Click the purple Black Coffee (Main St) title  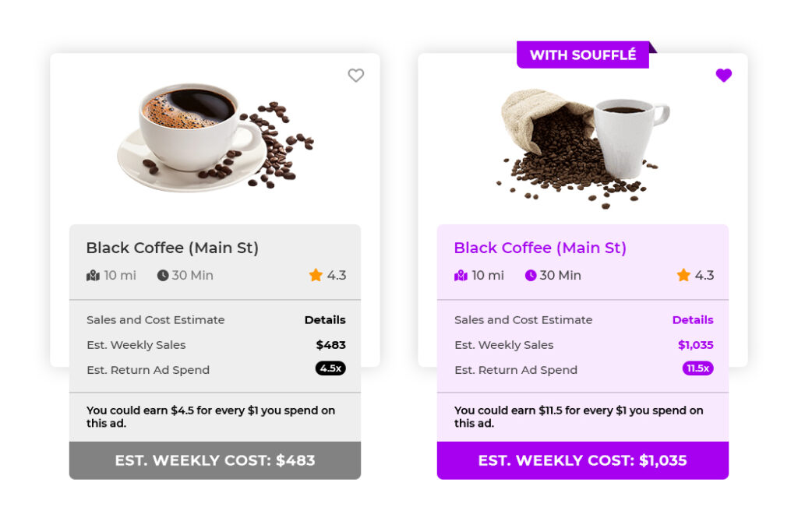(540, 248)
